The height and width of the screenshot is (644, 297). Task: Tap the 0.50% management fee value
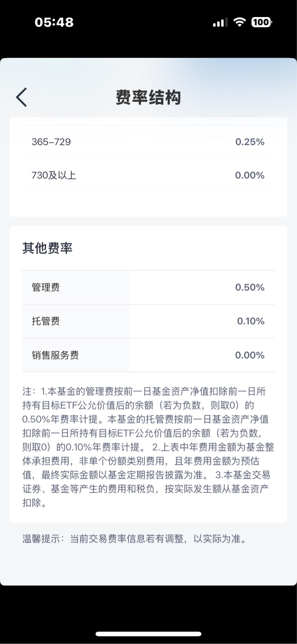250,288
